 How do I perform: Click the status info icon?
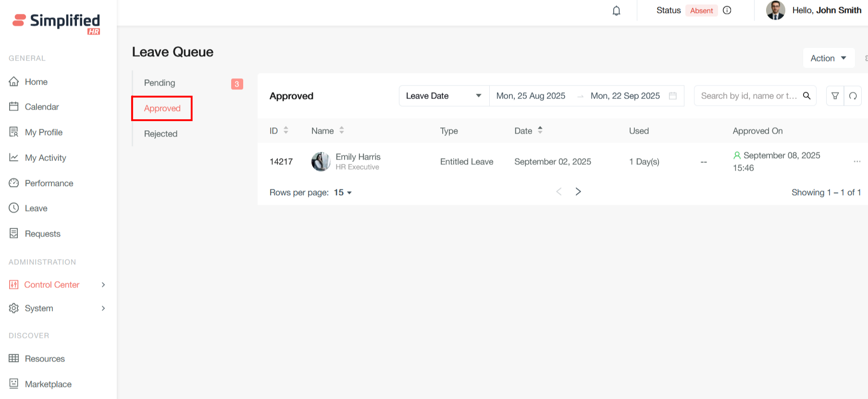[x=727, y=10]
